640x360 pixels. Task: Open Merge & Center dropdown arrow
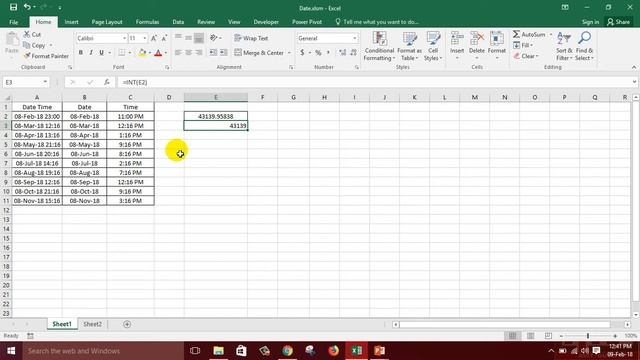[289, 53]
